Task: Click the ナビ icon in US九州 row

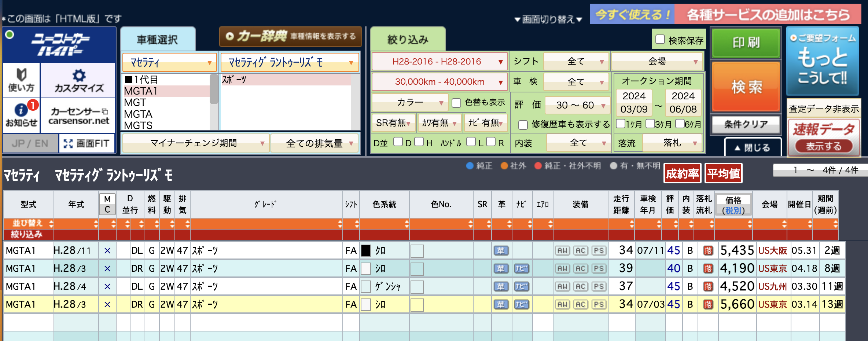Action: click(521, 286)
